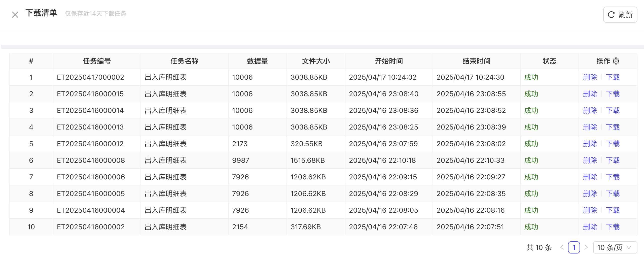The image size is (644, 256).
Task: Open the 10 条/页 page size dropdown
Action: coord(615,247)
